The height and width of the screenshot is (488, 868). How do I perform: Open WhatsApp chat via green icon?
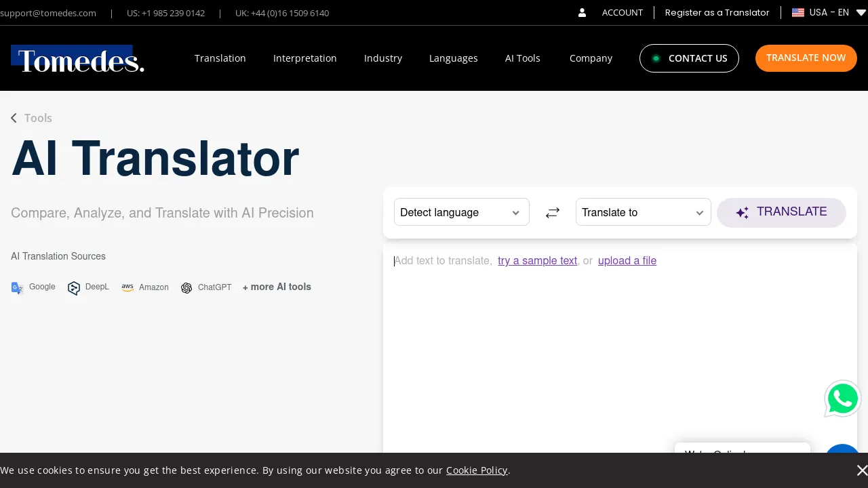843,399
